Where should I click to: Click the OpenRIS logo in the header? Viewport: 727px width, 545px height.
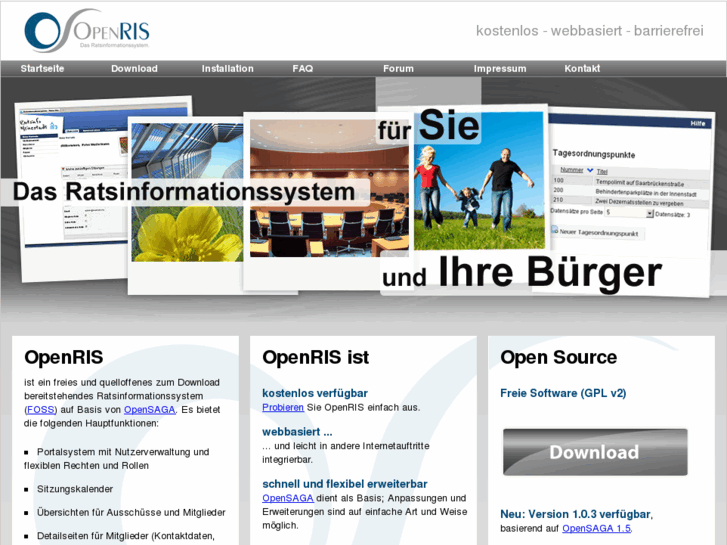click(87, 31)
